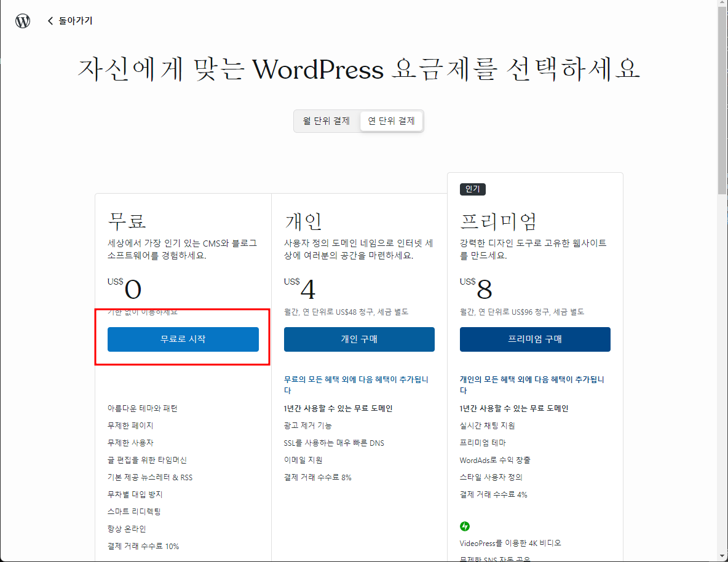Screen dimensions: 728x562
Task: Click SSL을 사용하는 매우 빠른 DNS feature
Action: pos(334,443)
